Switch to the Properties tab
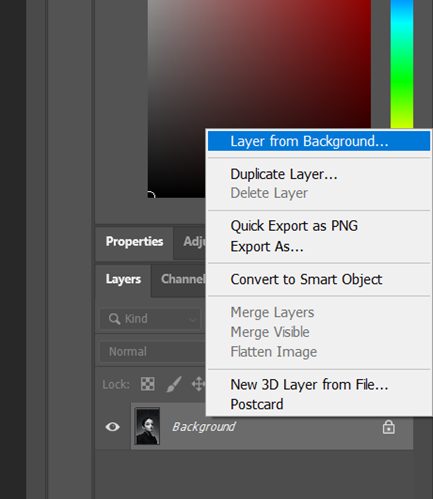This screenshot has height=499, width=433. (x=134, y=242)
